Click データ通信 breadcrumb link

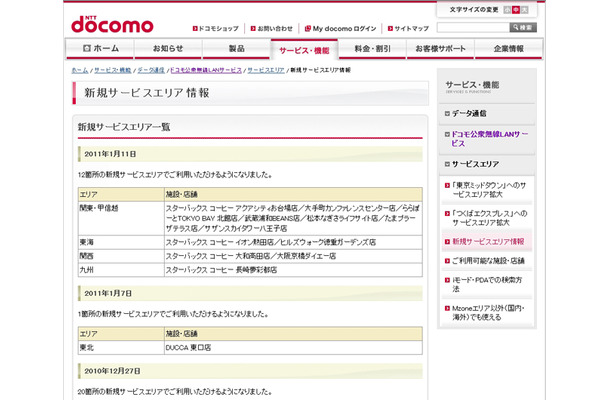click(x=151, y=70)
